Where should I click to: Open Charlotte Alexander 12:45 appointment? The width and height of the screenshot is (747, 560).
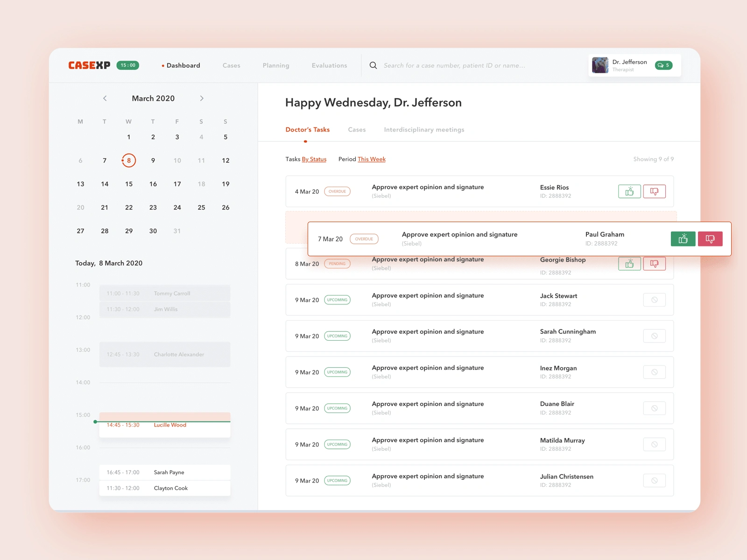165,355
